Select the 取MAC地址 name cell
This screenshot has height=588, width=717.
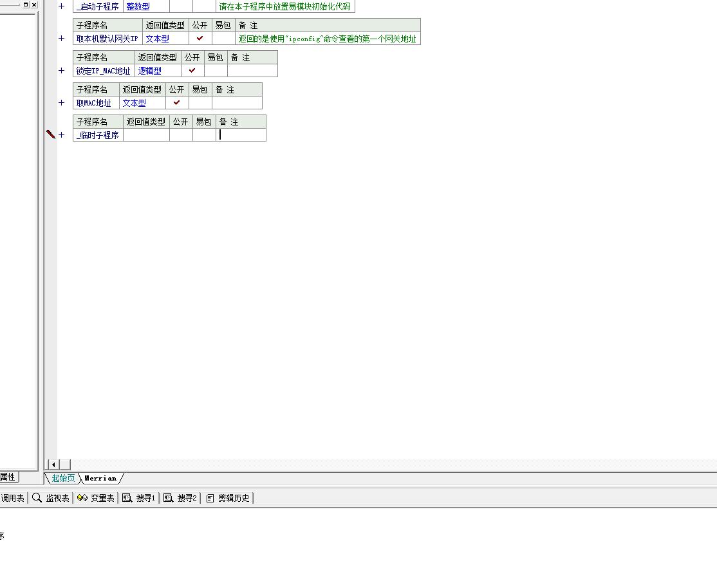tap(96, 103)
